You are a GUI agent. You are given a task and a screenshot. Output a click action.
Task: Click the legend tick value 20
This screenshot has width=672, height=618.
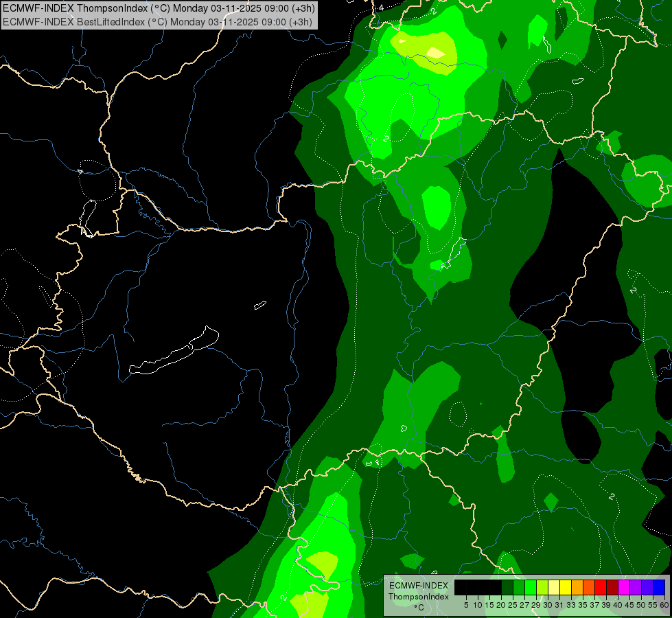tap(501, 605)
